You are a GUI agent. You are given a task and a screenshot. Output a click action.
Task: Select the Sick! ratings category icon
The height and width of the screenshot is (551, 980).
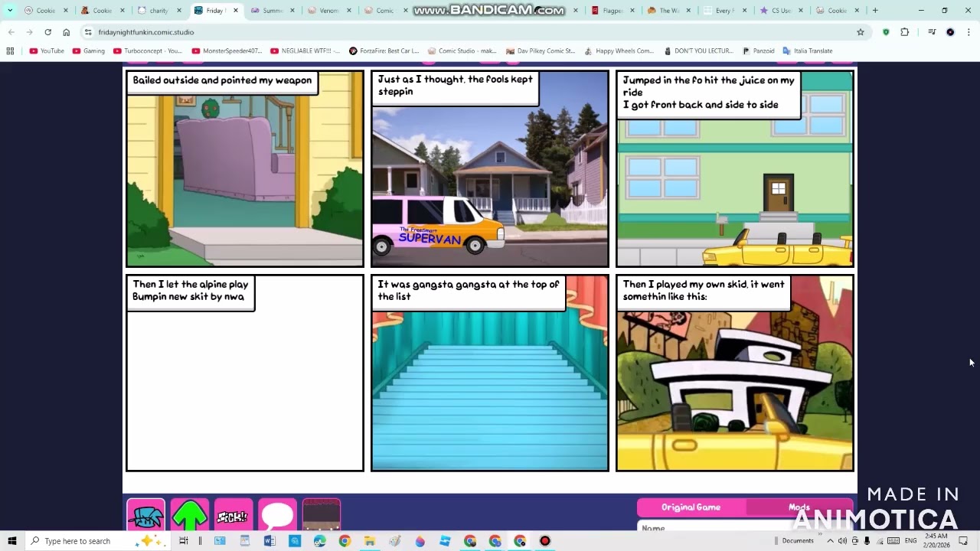pyautogui.click(x=234, y=515)
